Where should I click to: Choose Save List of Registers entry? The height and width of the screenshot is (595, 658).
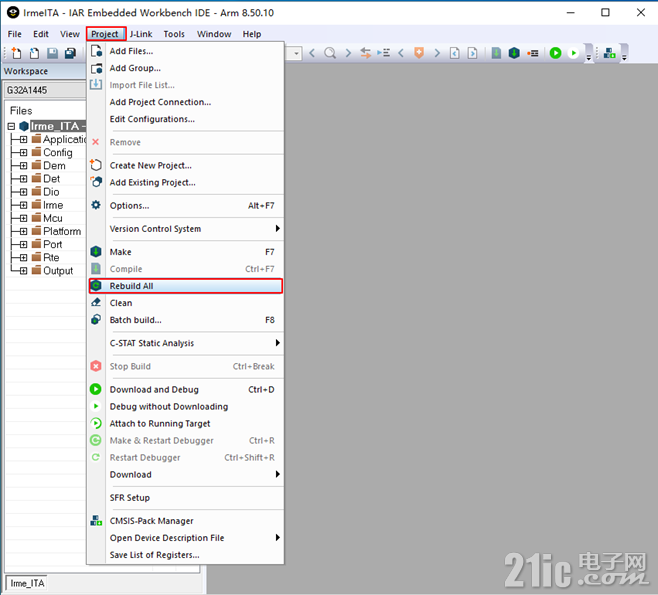185,555
